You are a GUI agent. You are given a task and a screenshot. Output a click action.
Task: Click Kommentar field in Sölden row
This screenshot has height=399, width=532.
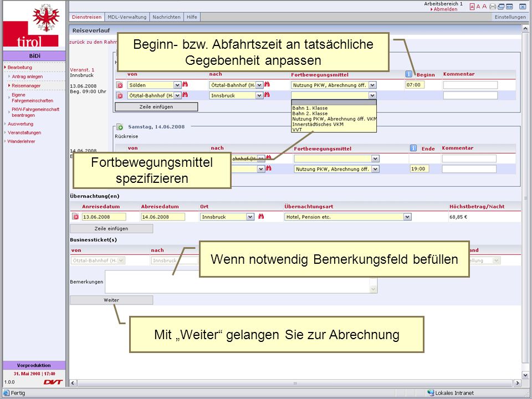click(470, 85)
